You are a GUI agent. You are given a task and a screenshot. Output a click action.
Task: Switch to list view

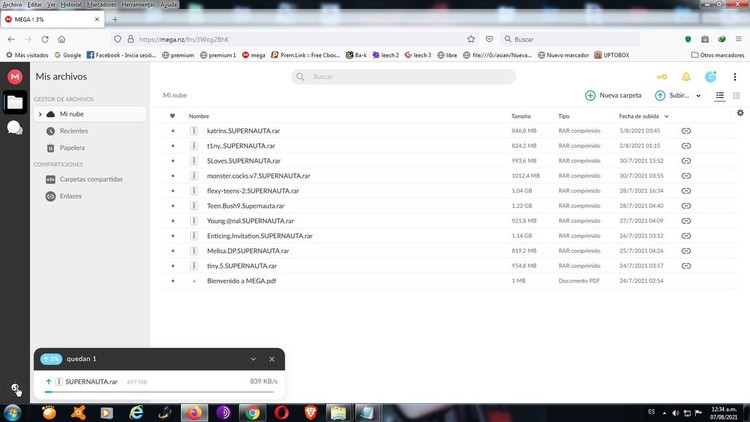[720, 95]
